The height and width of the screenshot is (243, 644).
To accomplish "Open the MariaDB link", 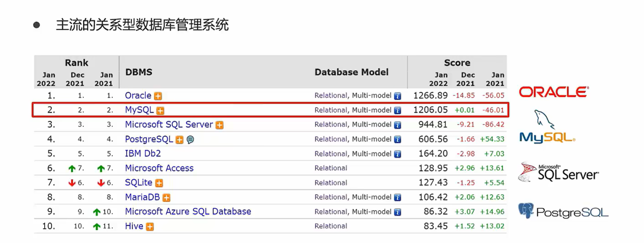I will click(x=142, y=197).
